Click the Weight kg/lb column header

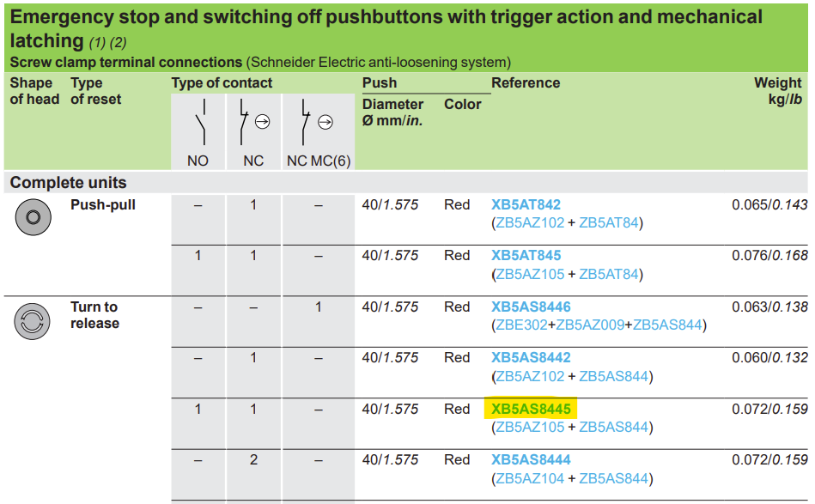[778, 91]
